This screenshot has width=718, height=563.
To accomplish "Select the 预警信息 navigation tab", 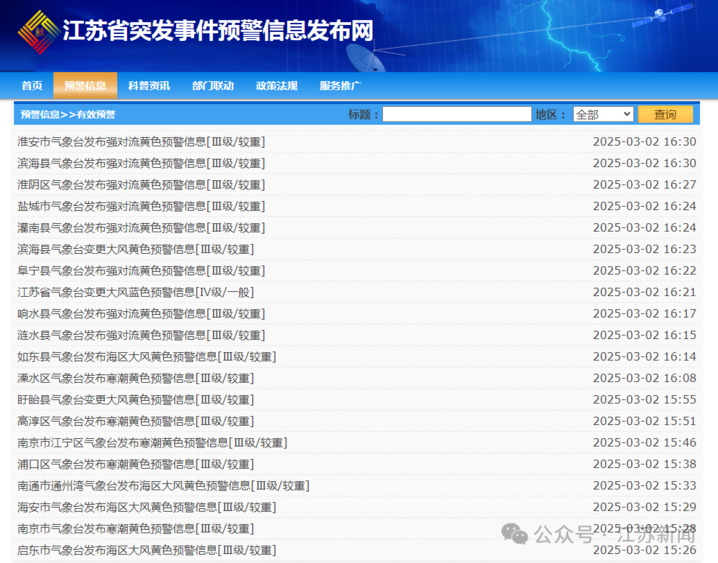I will (85, 86).
